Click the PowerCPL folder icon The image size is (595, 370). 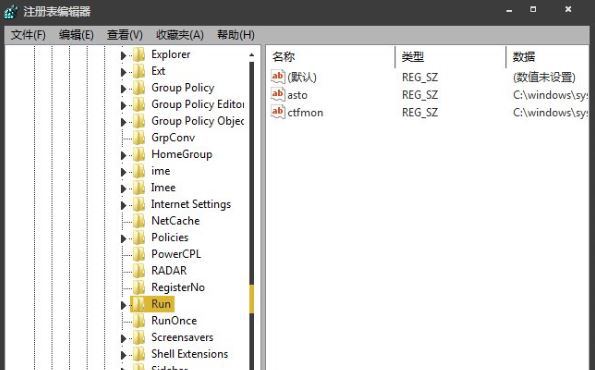(139, 254)
